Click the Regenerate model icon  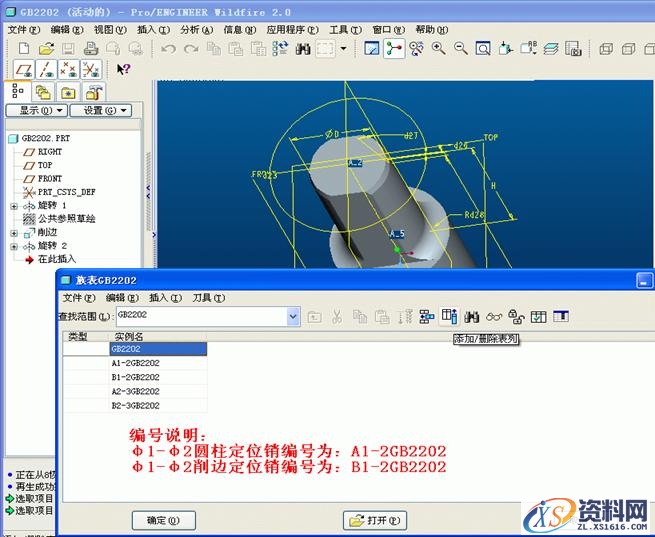pyautogui.click(x=280, y=49)
